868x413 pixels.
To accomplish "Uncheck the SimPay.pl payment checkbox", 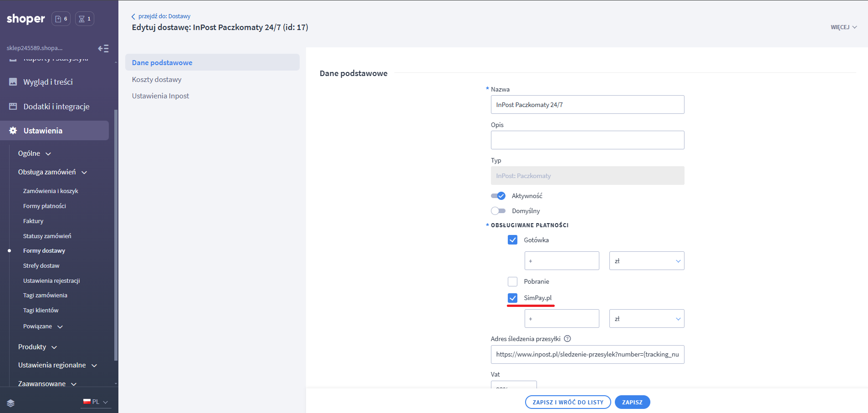I will (x=512, y=298).
